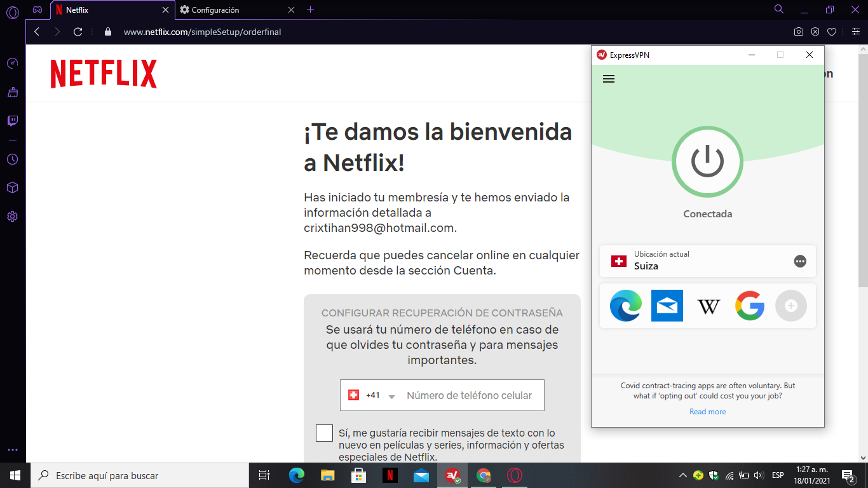868x488 pixels.
Task: Click the "Conectada" status text
Action: click(708, 214)
